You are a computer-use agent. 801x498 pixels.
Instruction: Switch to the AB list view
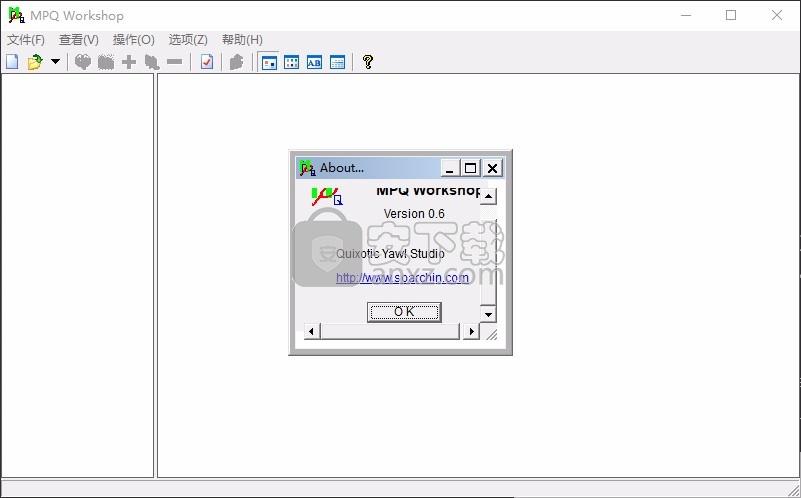(x=314, y=62)
